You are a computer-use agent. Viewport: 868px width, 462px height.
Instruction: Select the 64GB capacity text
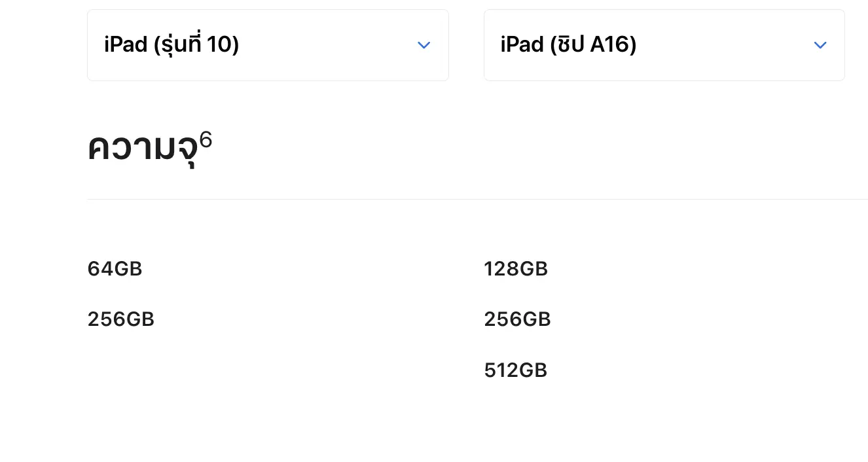(x=115, y=269)
